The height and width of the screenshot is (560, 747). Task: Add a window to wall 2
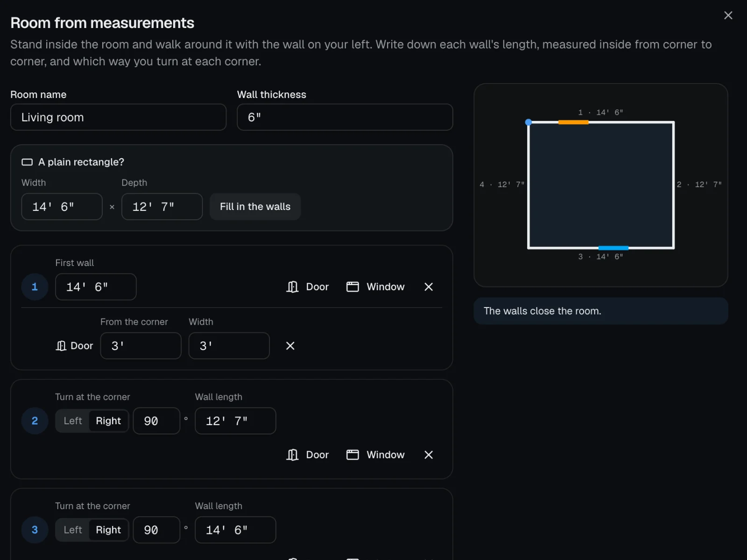[375, 455]
